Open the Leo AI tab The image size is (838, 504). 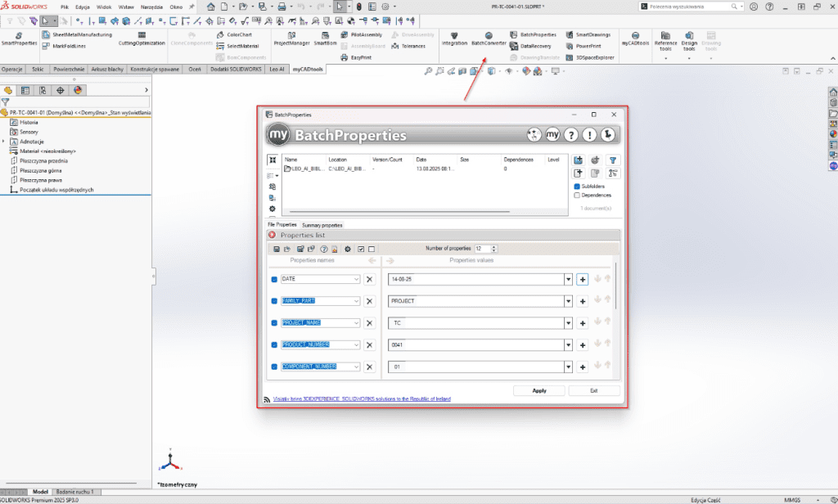pyautogui.click(x=277, y=69)
